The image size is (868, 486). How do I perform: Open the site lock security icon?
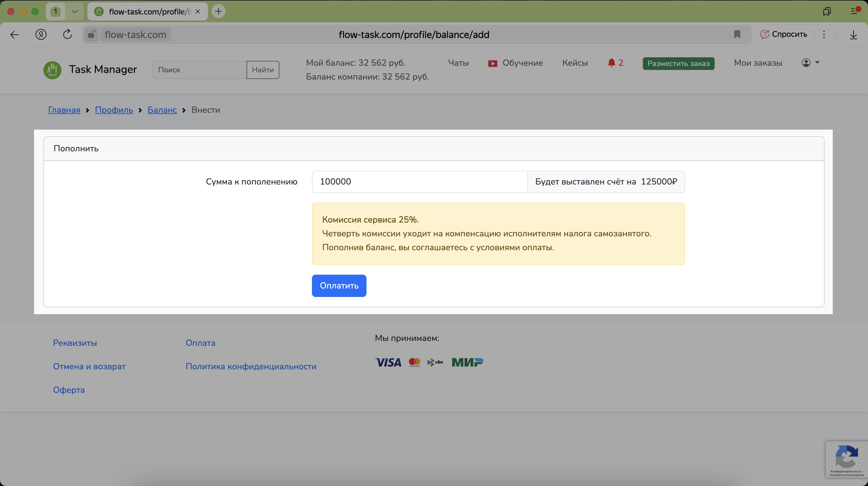(91, 34)
